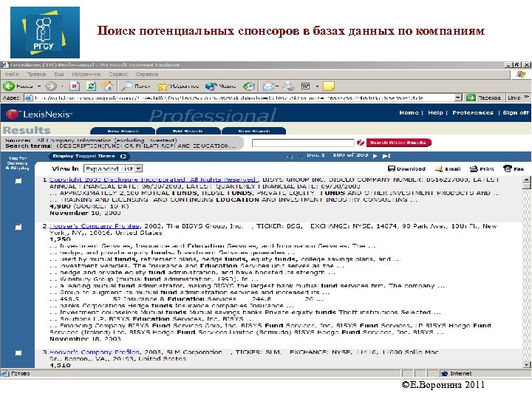The image size is (532, 399).
Task: Click the Fax results icon
Action: pyautogui.click(x=508, y=168)
